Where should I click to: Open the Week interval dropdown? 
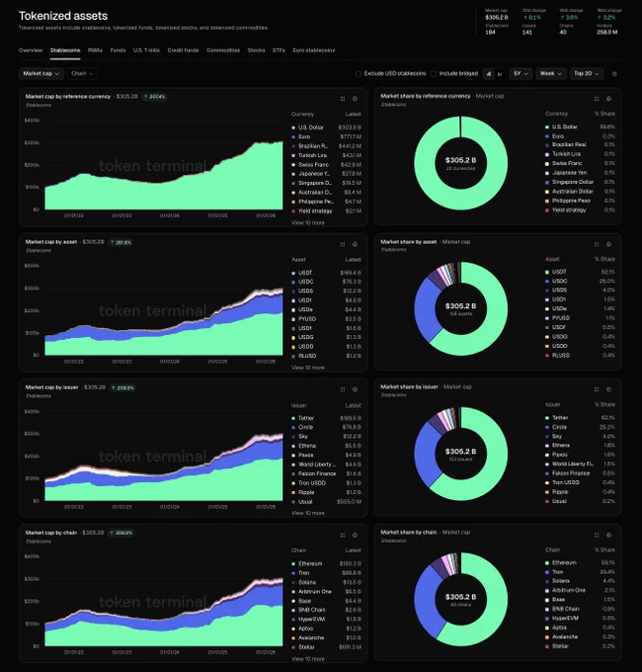click(x=551, y=74)
